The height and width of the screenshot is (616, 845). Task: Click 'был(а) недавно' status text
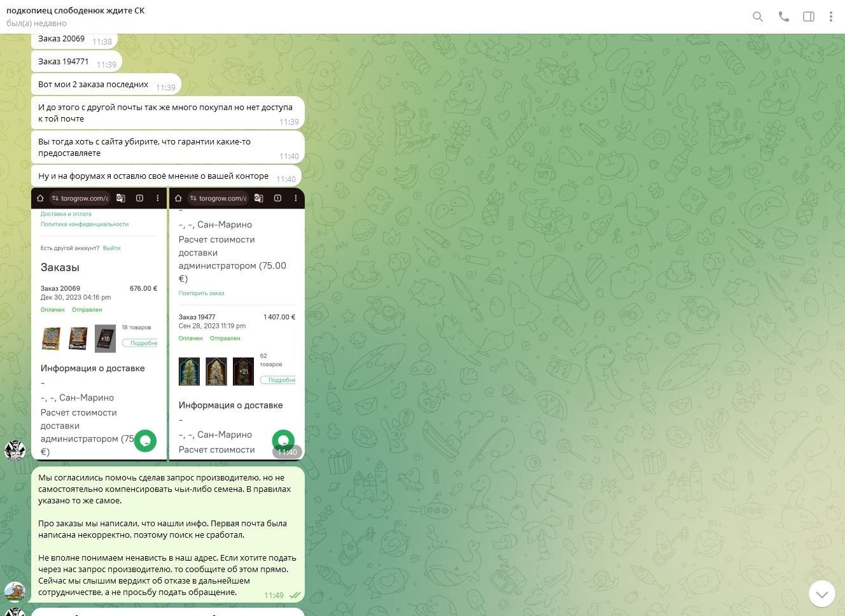[x=36, y=24]
